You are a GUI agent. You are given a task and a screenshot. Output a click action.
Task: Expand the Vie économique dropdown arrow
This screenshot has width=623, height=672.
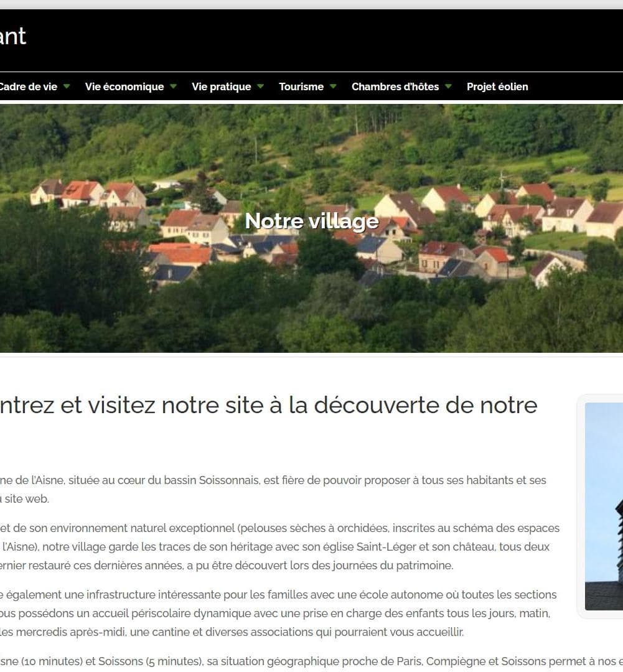[x=173, y=86]
